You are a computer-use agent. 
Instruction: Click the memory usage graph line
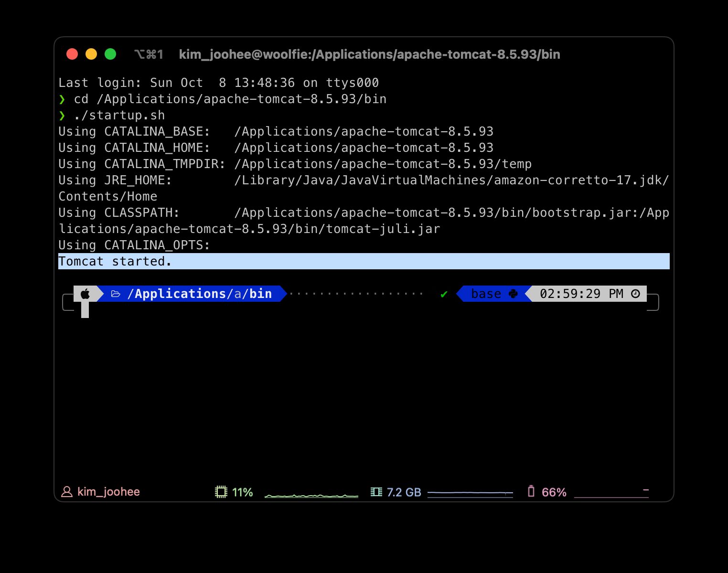click(470, 493)
